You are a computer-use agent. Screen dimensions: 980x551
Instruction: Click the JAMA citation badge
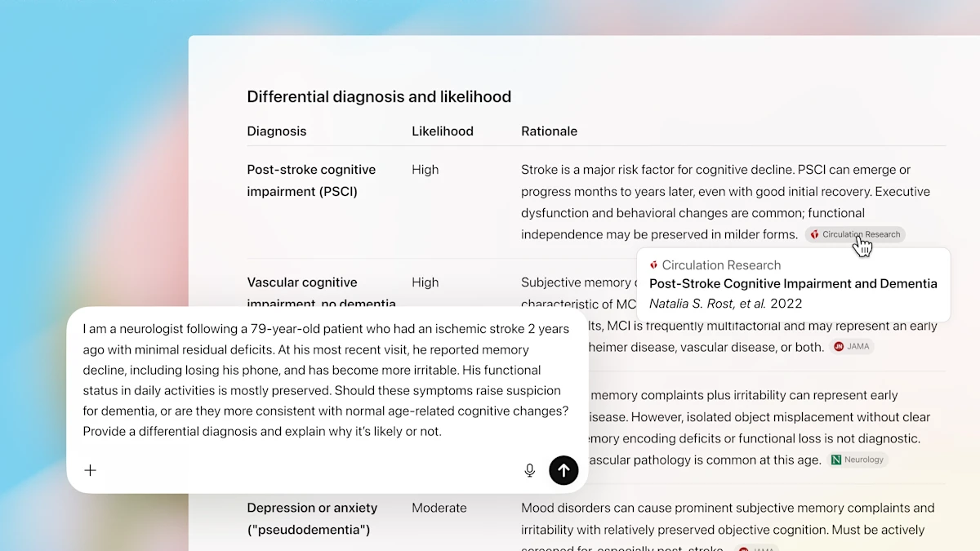coord(852,346)
